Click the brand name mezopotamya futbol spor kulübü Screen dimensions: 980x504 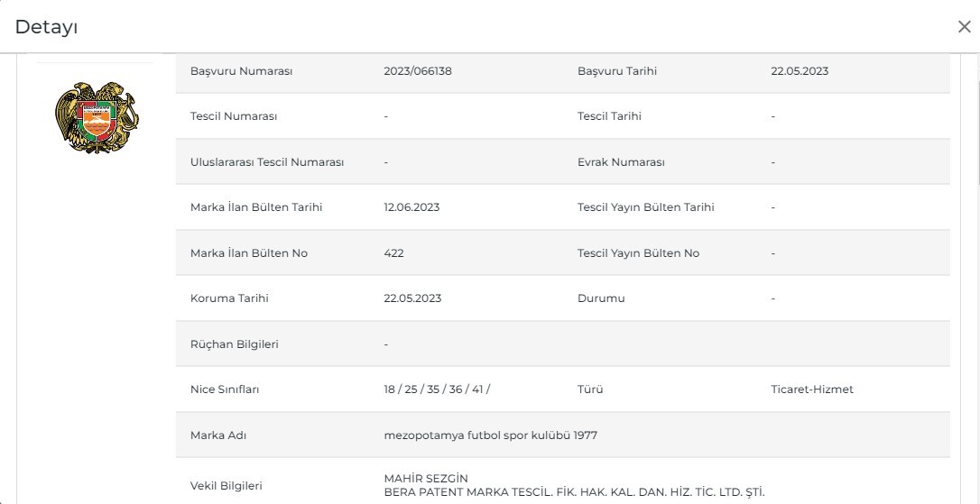pyautogui.click(x=490, y=435)
